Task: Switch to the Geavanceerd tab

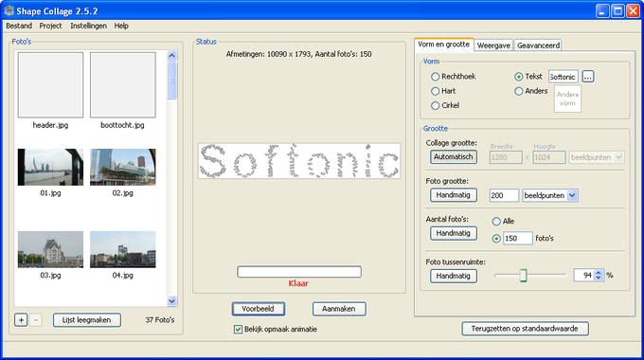Action: [538, 45]
